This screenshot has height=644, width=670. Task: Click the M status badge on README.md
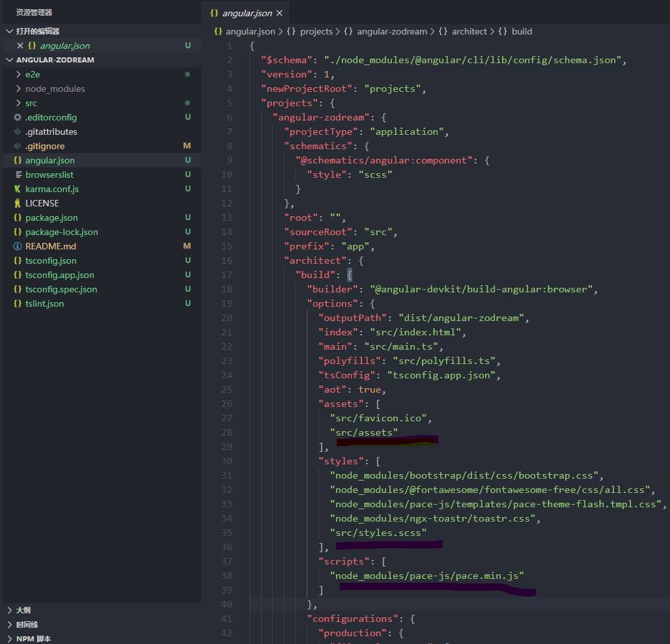pyautogui.click(x=187, y=246)
